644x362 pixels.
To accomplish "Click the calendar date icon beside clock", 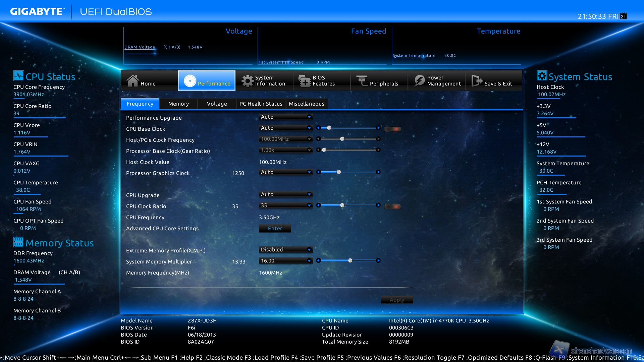I will point(624,16).
